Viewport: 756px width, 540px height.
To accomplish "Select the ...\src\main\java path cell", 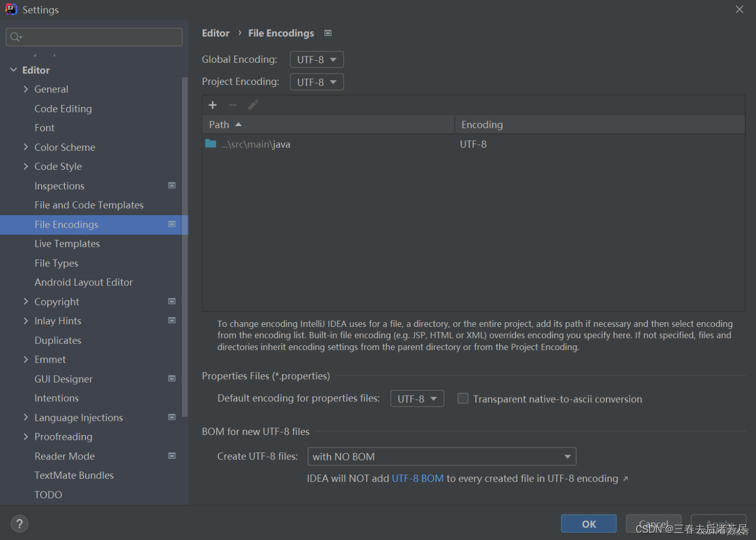I will point(328,144).
